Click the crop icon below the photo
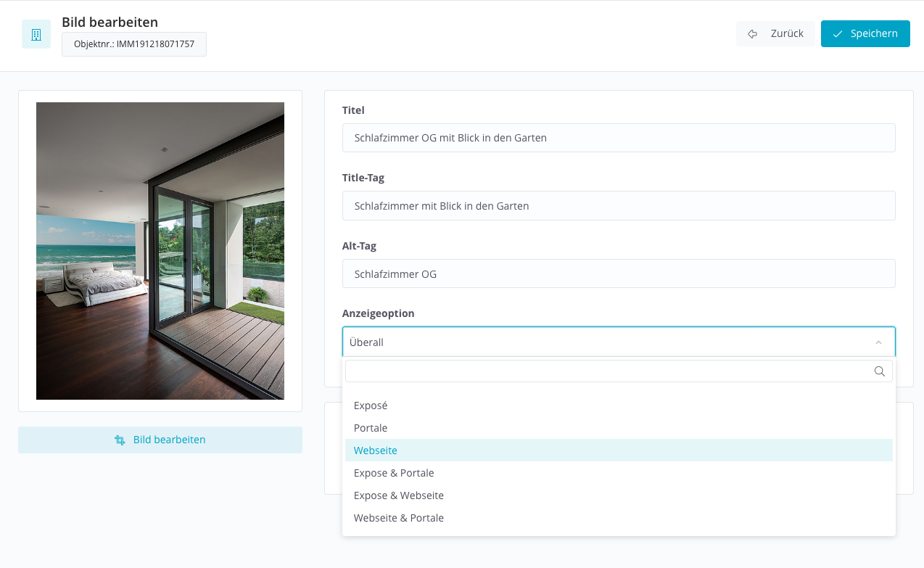 [x=120, y=440]
